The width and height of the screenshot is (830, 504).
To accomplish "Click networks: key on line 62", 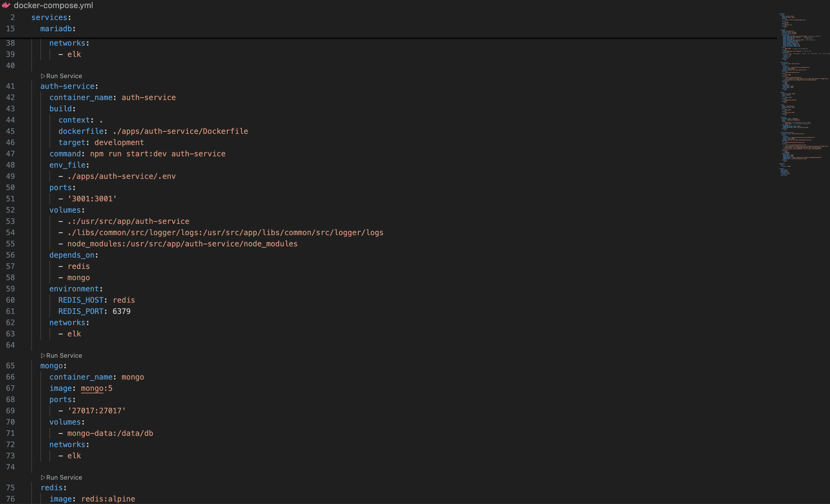I will 69,323.
